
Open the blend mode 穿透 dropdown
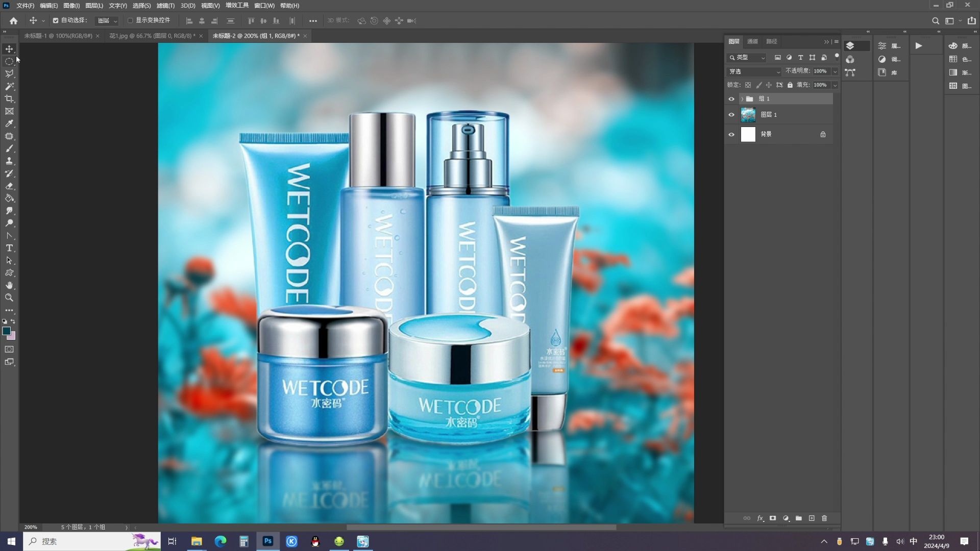point(754,71)
